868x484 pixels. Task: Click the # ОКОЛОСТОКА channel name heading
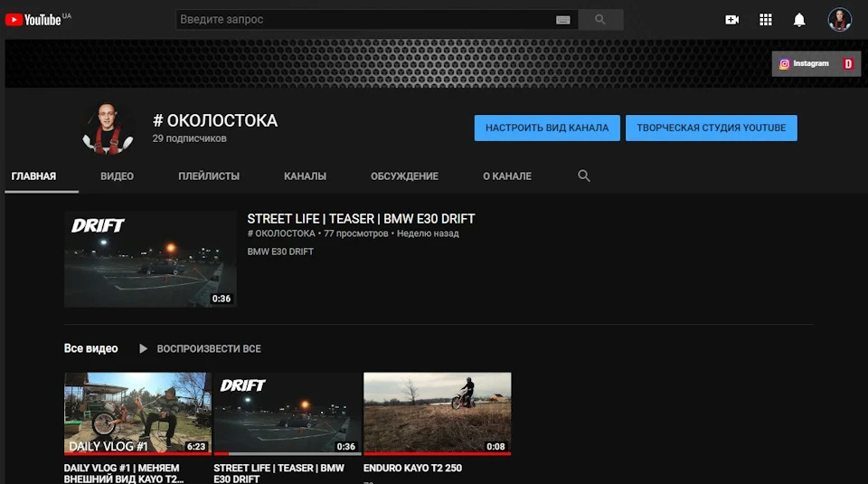point(215,120)
